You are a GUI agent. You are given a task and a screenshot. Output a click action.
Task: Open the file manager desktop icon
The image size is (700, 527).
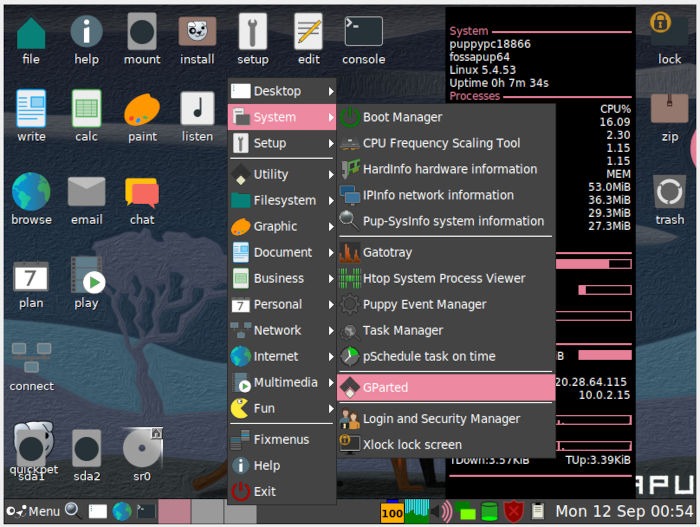(x=31, y=33)
